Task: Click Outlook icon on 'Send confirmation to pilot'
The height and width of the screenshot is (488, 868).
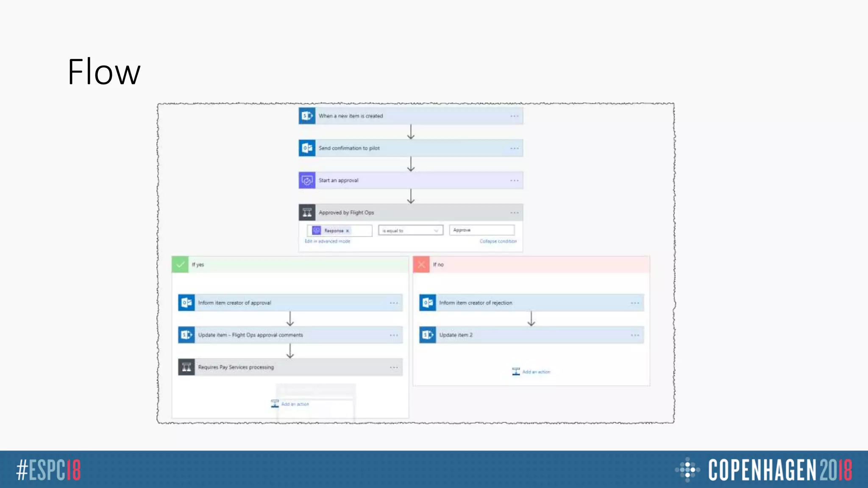Action: point(307,148)
